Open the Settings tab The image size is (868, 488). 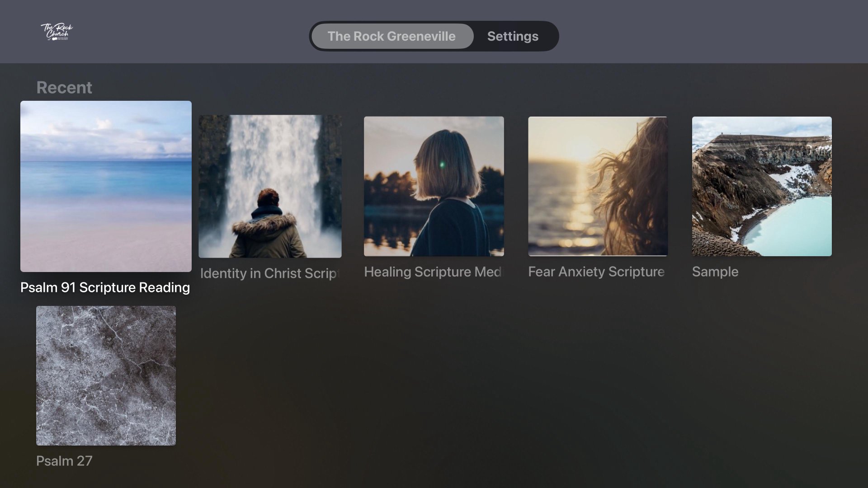[x=513, y=36]
